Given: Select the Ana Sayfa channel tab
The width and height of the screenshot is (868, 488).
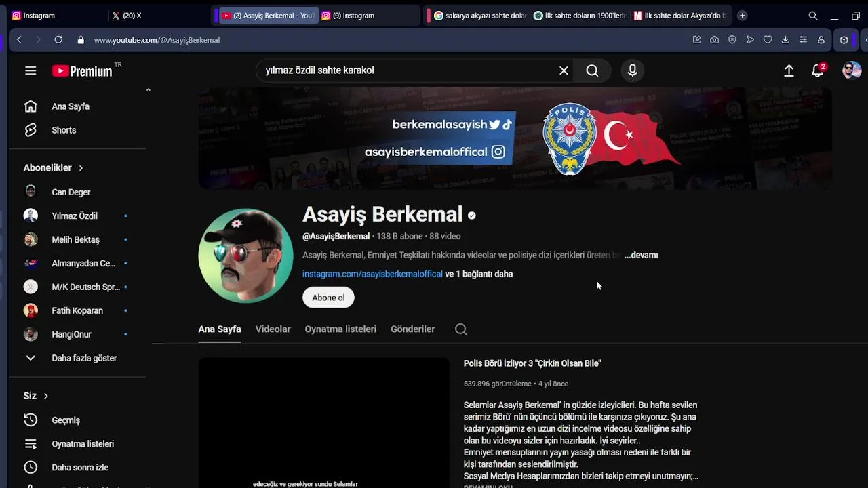Looking at the screenshot, I should [x=220, y=329].
